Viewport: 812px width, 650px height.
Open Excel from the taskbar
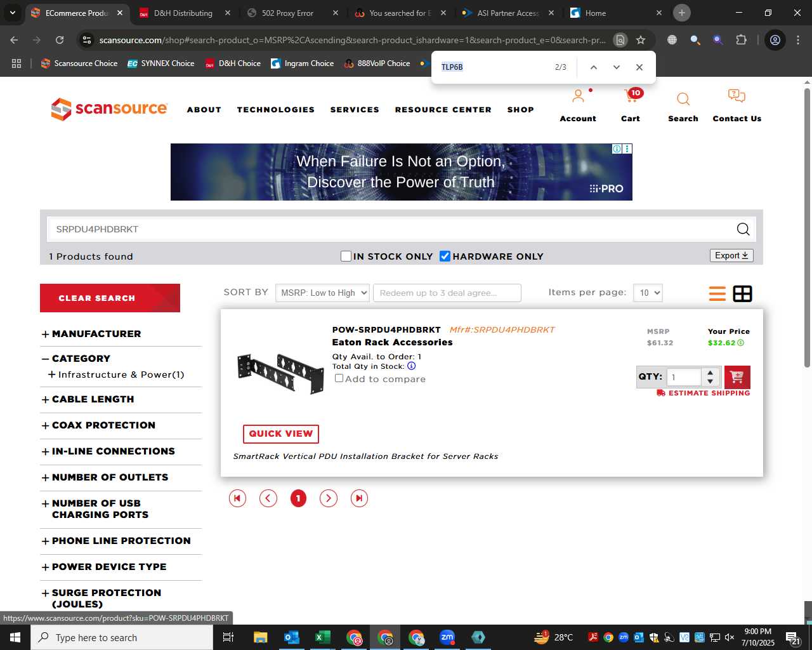pos(322,637)
